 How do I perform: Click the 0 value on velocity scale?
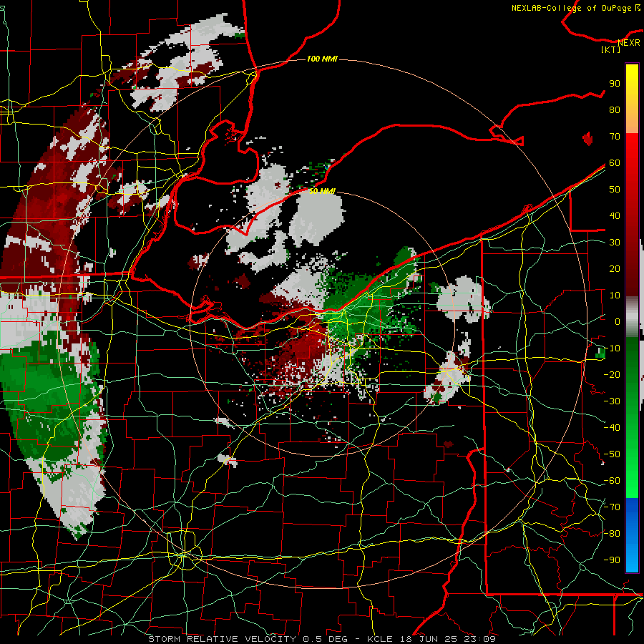tap(618, 321)
